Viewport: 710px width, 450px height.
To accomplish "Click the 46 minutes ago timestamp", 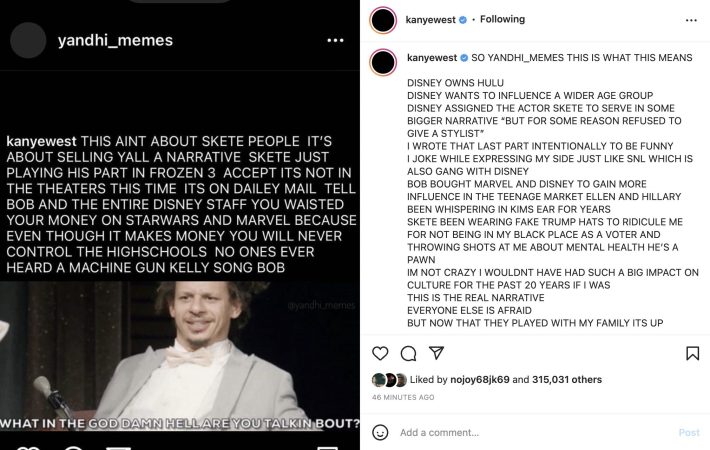I will pyautogui.click(x=403, y=397).
